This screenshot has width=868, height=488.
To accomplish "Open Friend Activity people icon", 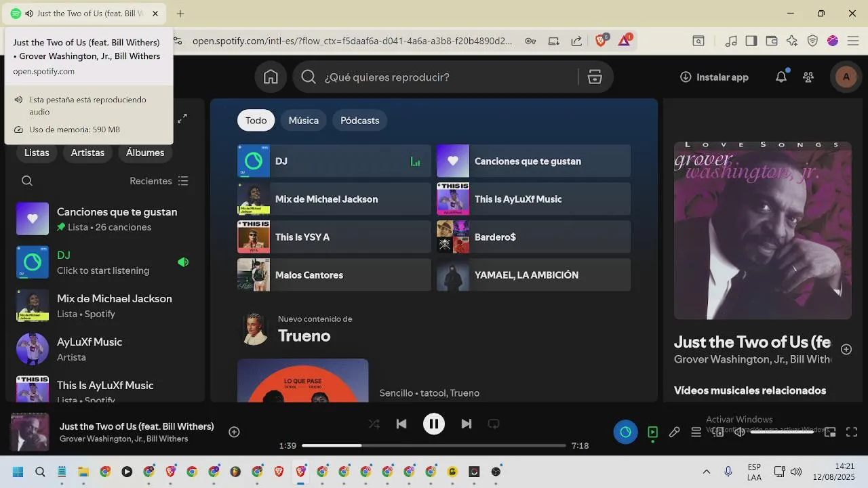I will click(808, 77).
